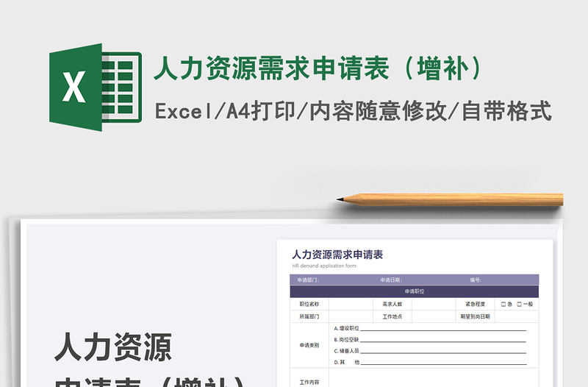Check the 急 checkbox

pos(503,305)
